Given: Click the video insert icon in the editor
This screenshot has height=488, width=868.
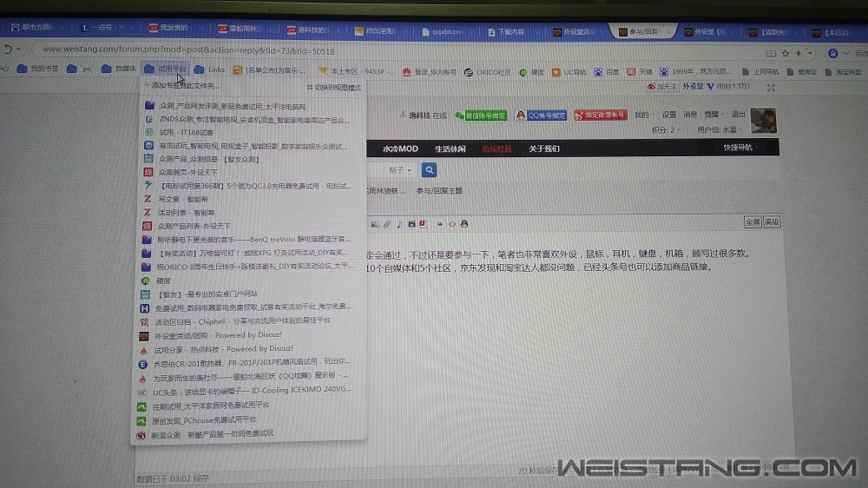Looking at the screenshot, I should coord(411,224).
